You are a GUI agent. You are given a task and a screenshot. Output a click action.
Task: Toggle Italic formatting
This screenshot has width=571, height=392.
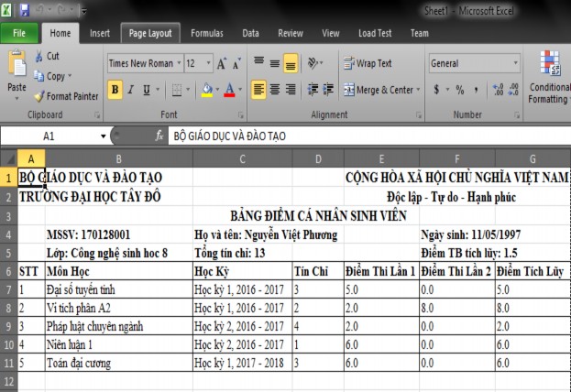tap(131, 90)
